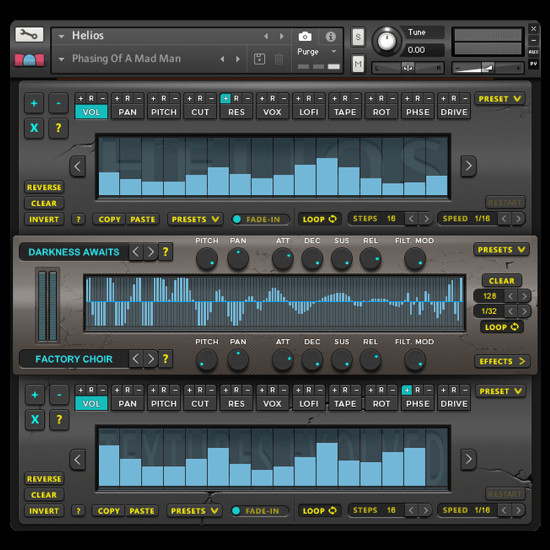The width and height of the screenshot is (550, 550).
Task: Click the top sequencer plus button
Action: pyautogui.click(x=34, y=103)
